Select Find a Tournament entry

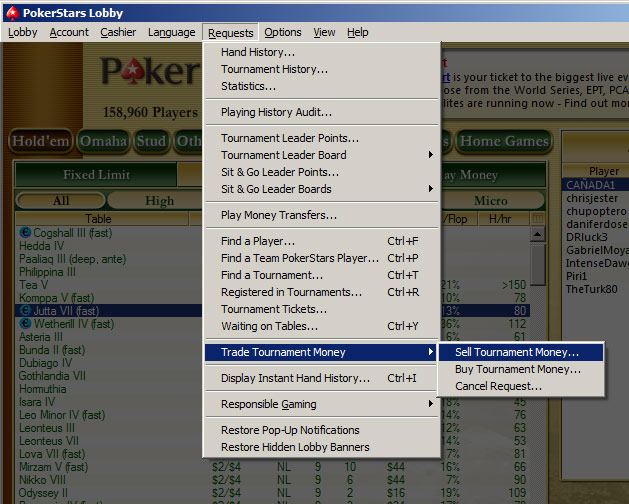(x=321, y=275)
